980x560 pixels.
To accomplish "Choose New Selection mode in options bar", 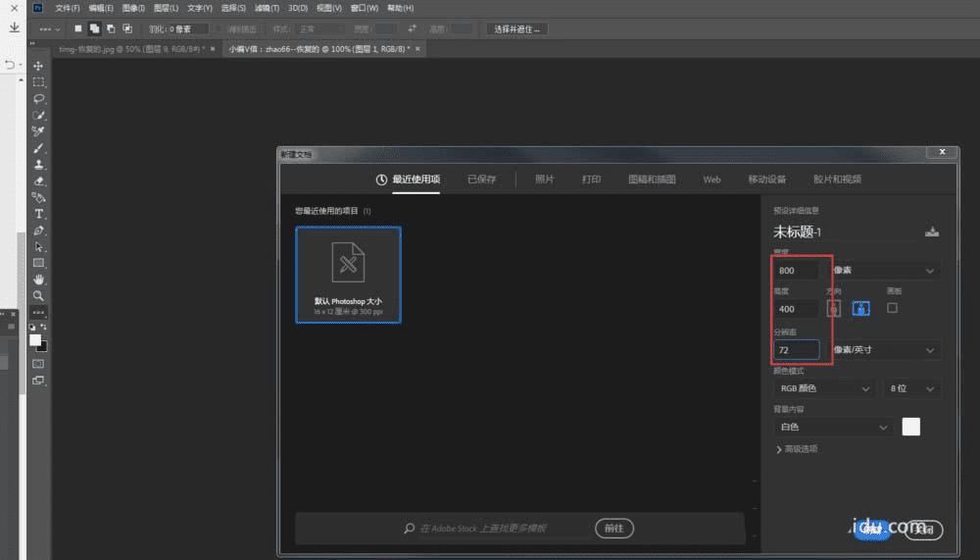I will (x=78, y=28).
